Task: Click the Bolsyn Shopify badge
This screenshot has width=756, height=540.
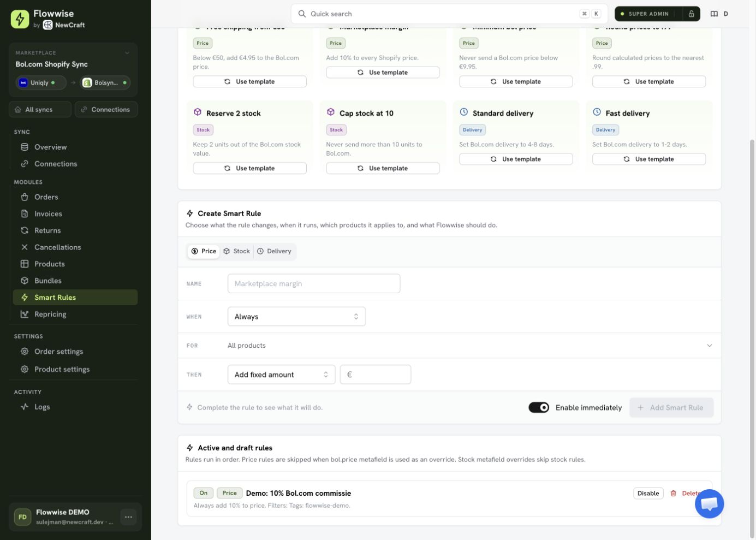Action: 106,82
